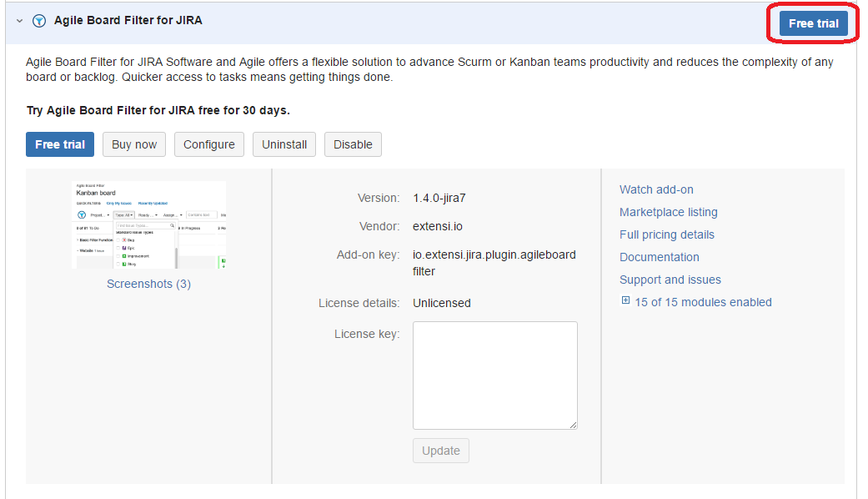868x499 pixels.
Task: Select the version value 1.4.0-jira7
Action: (439, 199)
